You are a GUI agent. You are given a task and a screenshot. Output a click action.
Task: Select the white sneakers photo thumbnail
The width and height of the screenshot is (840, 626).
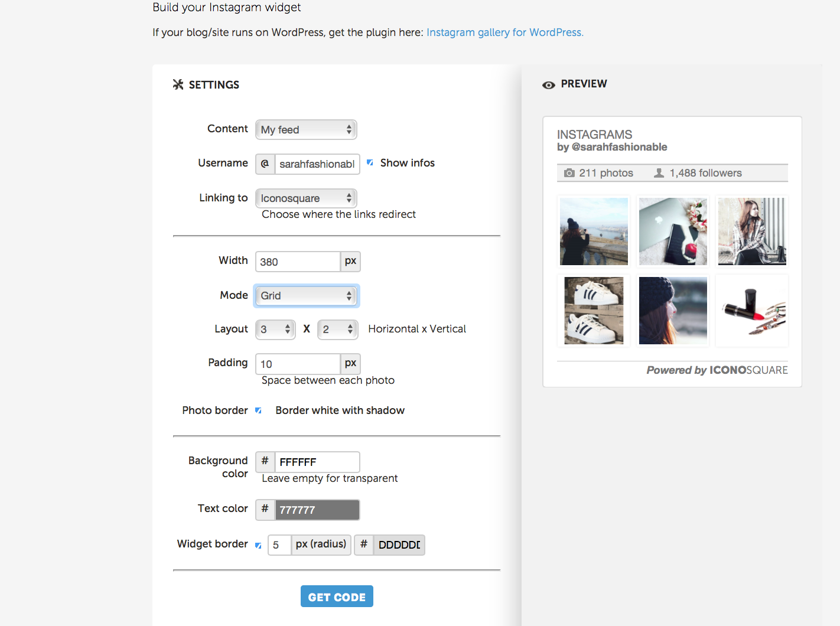pyautogui.click(x=594, y=311)
